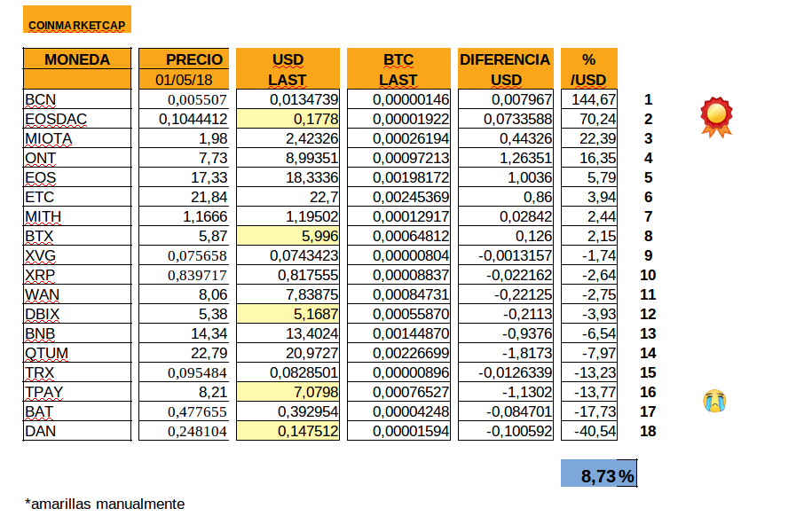The image size is (804, 532).
Task: Click the crying face emoji
Action: (x=713, y=402)
